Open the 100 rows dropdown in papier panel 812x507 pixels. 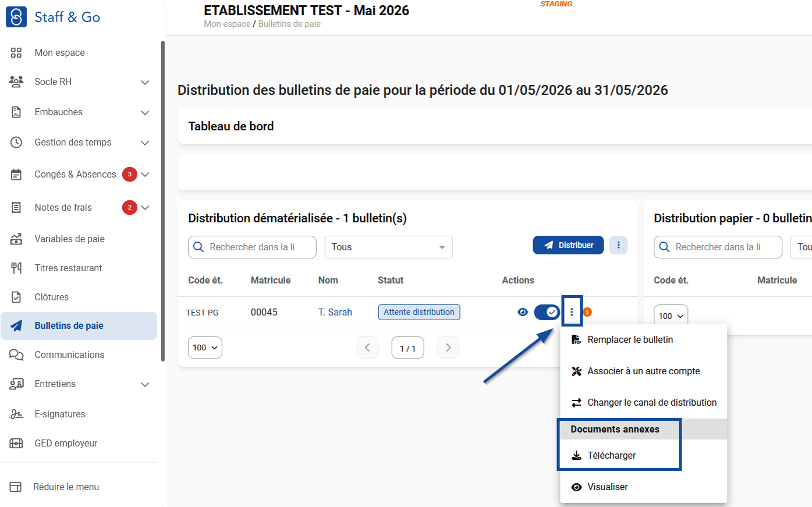671,315
